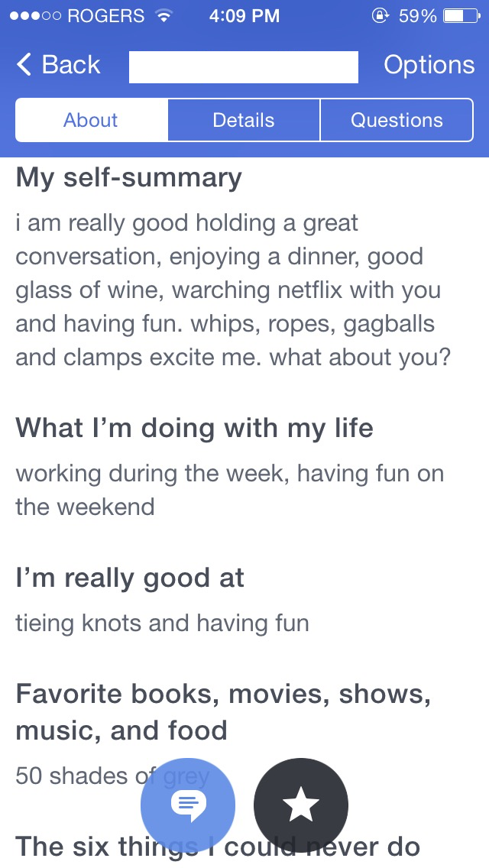Tap the Wi-Fi status icon

(163, 16)
